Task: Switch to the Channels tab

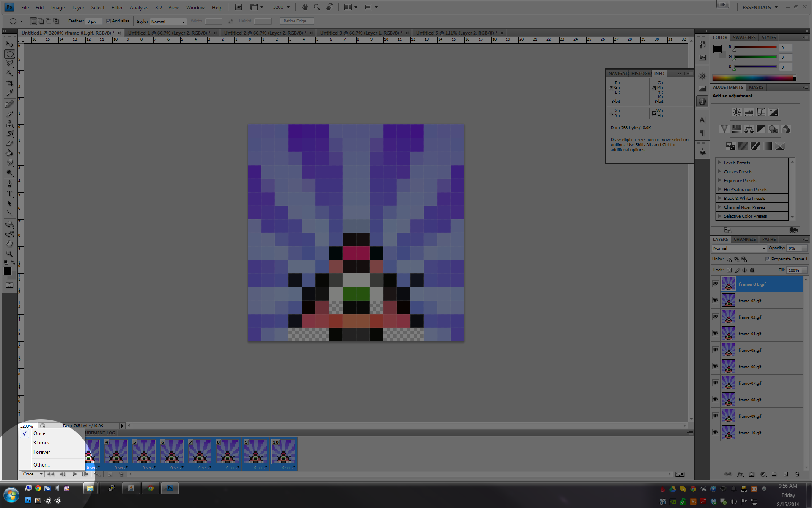Action: (745, 239)
